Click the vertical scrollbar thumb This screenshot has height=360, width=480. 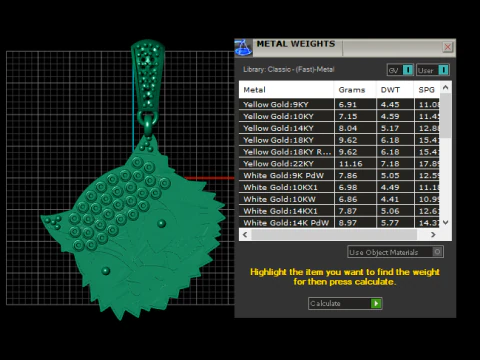[446, 115]
